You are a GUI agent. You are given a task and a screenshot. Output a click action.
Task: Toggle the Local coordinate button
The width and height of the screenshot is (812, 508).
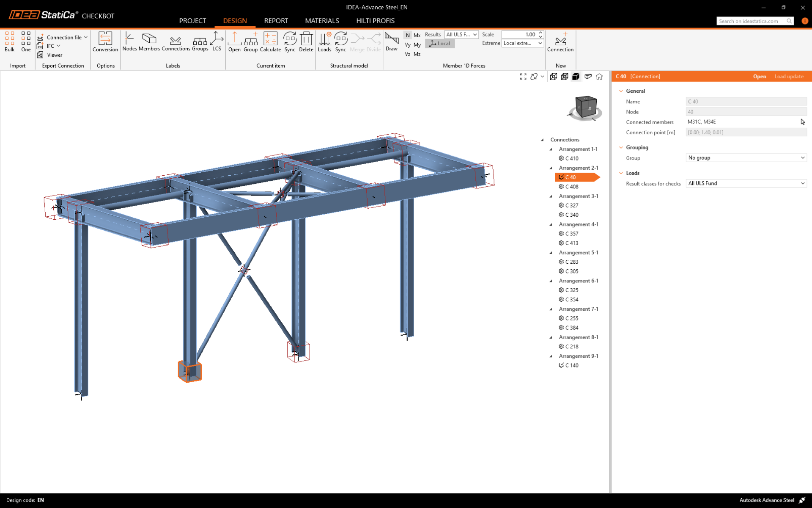(x=440, y=44)
